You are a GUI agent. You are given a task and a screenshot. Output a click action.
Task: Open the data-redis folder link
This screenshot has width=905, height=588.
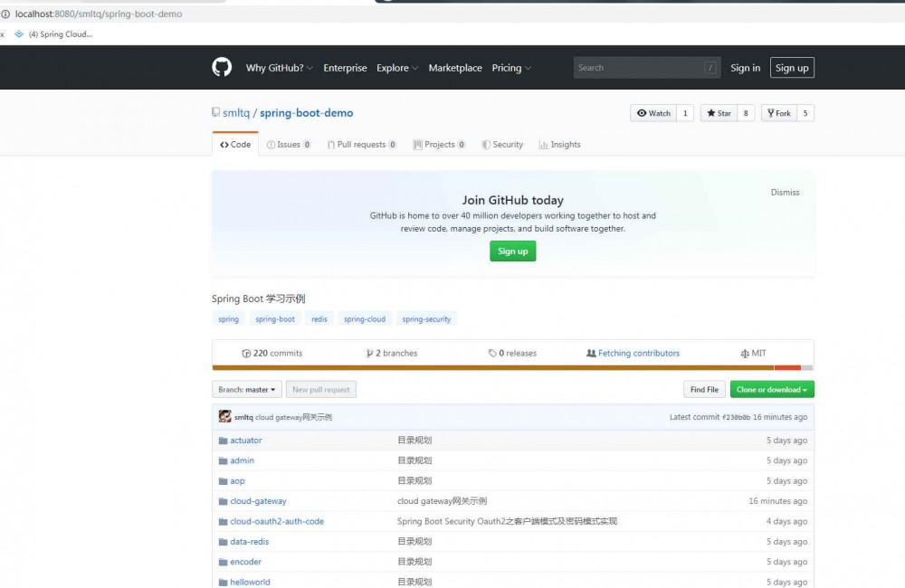[x=249, y=541]
